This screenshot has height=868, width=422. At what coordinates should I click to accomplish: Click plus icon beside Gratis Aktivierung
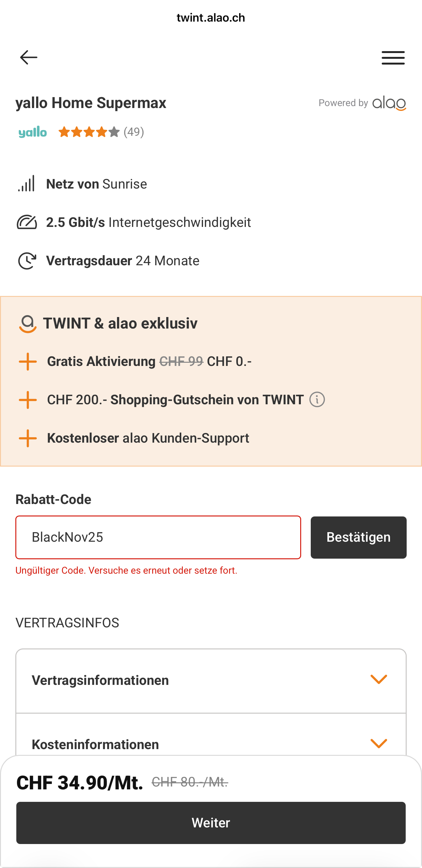click(27, 362)
